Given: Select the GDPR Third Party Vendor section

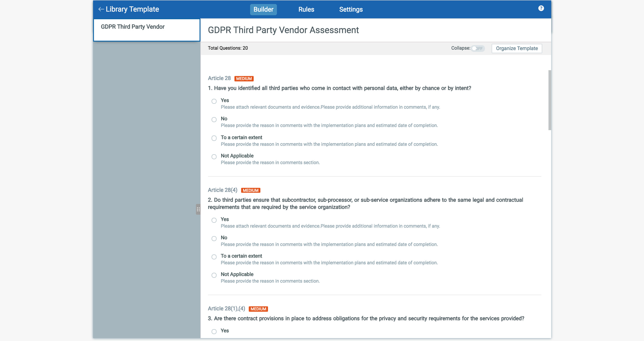Looking at the screenshot, I should pos(147,30).
